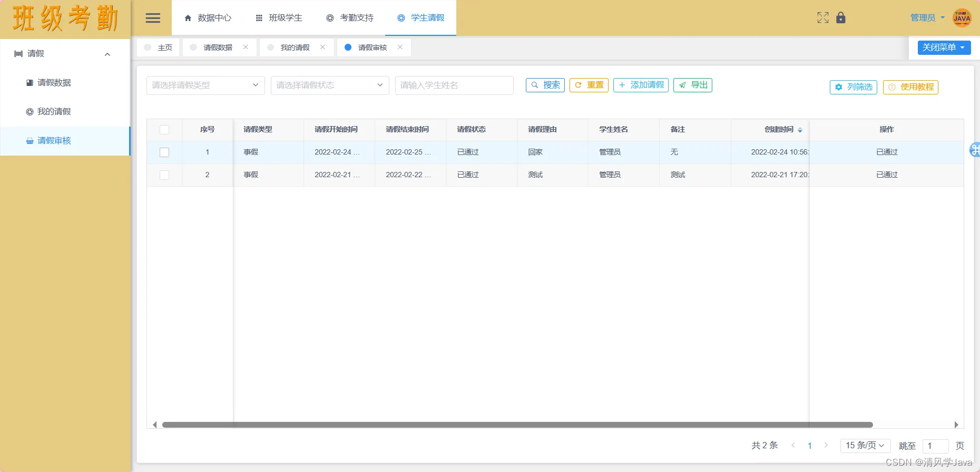The width and height of the screenshot is (980, 472).
Task: Click the scrollbar right arrow
Action: [x=956, y=425]
